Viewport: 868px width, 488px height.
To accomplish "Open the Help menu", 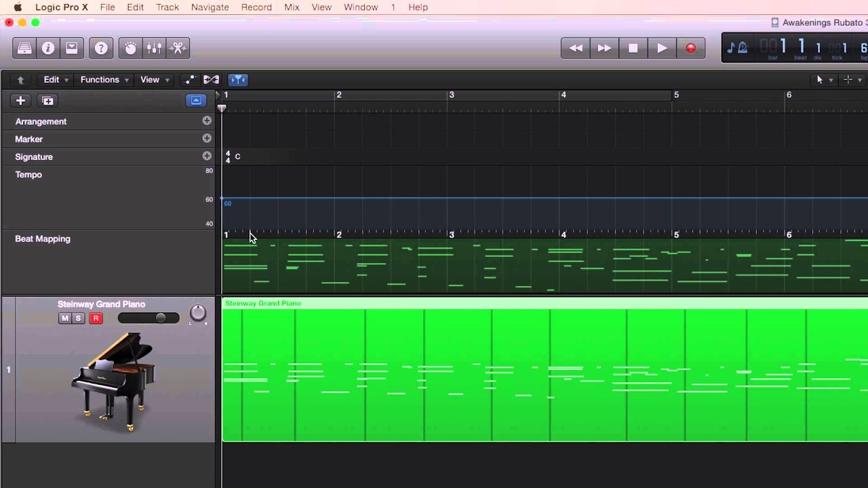I will [x=418, y=7].
